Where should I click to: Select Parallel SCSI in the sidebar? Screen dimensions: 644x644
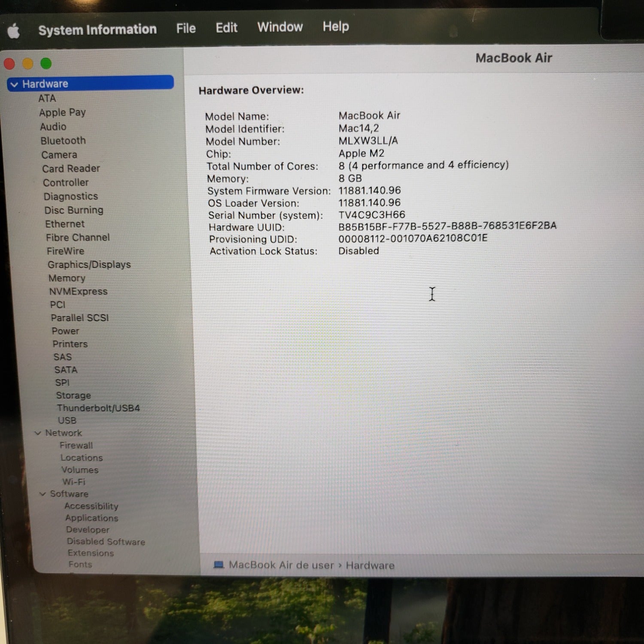point(80,318)
